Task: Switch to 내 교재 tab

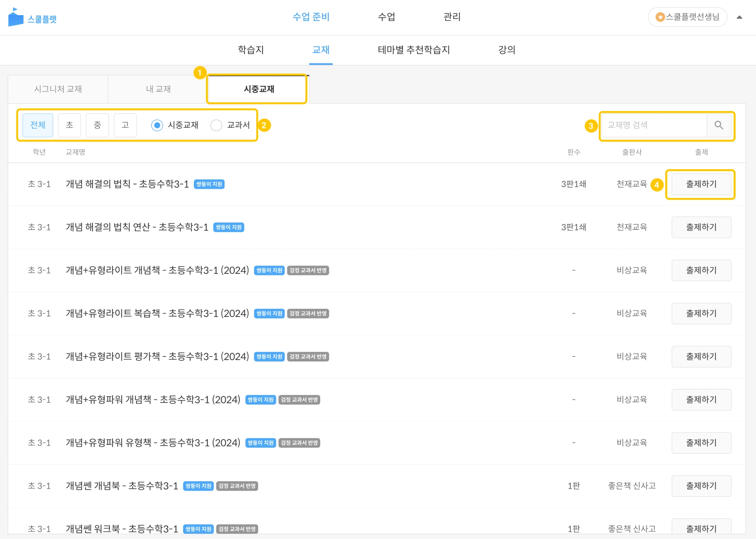Action: pos(158,89)
